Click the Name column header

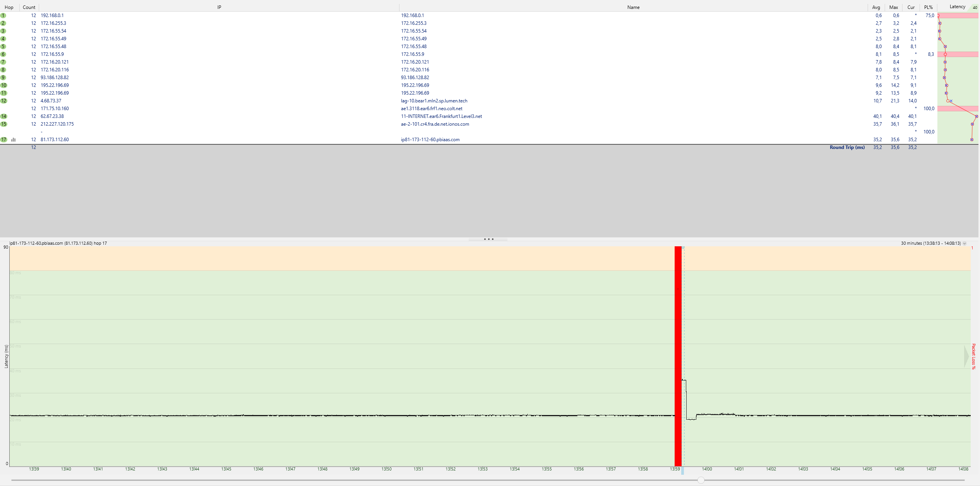tap(633, 7)
